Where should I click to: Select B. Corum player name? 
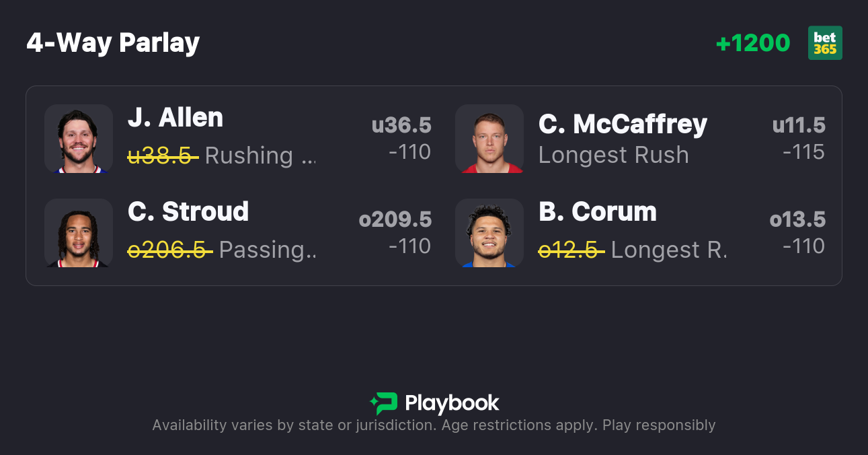coord(598,212)
